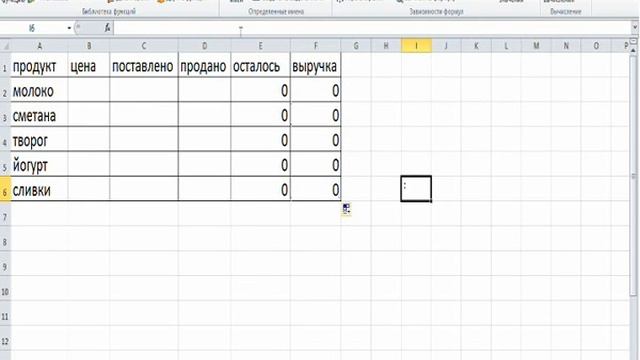Select column B header
This screenshot has width=640, height=360.
pos(89,46)
